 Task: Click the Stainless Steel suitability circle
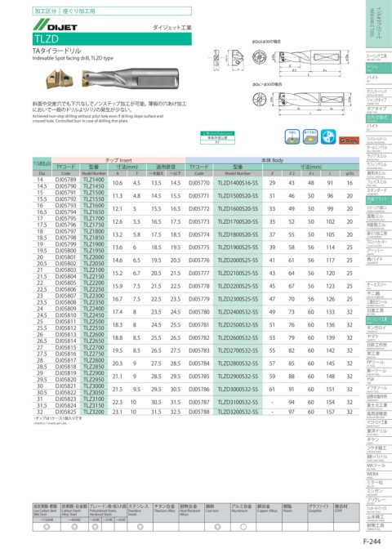click(x=140, y=527)
